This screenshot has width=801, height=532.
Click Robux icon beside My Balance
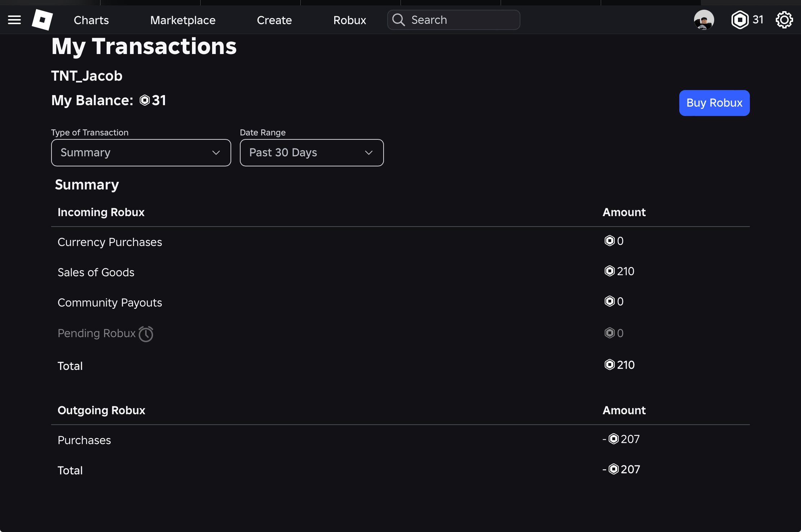point(145,100)
